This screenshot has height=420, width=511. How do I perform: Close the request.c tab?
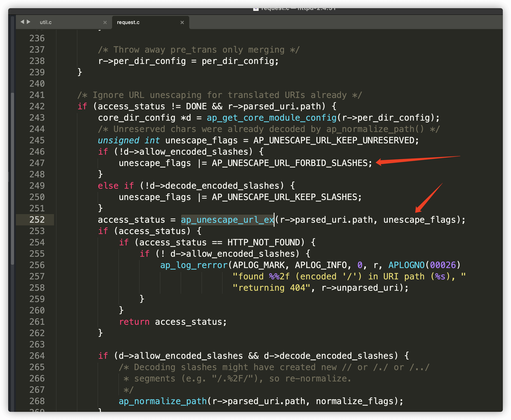coord(182,22)
